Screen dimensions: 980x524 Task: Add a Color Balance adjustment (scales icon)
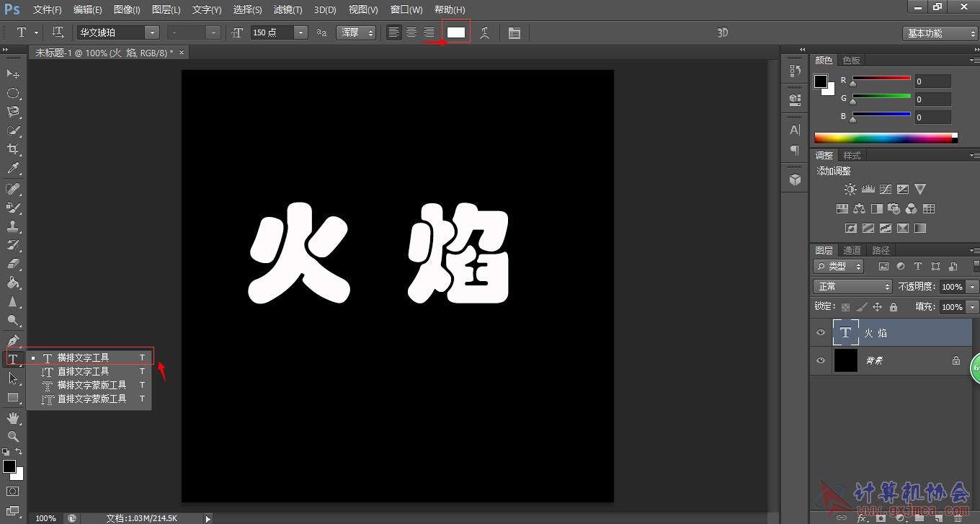pos(859,209)
